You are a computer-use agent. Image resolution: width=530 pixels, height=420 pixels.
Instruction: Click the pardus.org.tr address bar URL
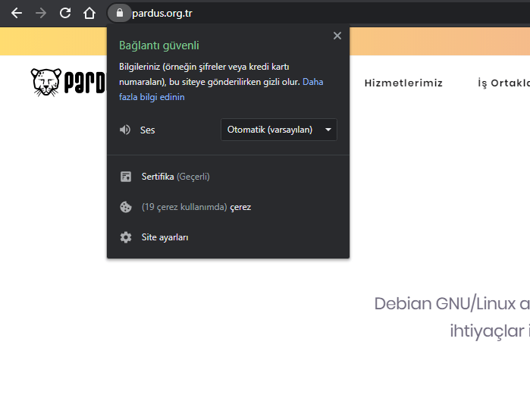(162, 13)
